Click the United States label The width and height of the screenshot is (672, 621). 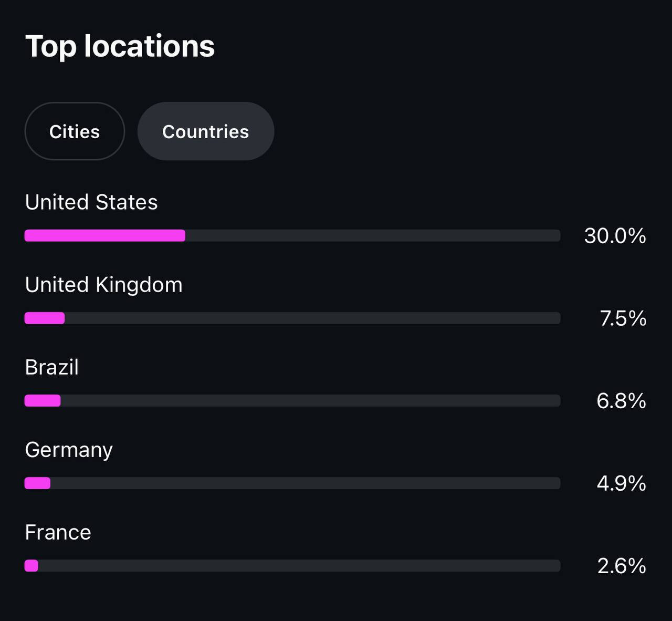coord(91,202)
